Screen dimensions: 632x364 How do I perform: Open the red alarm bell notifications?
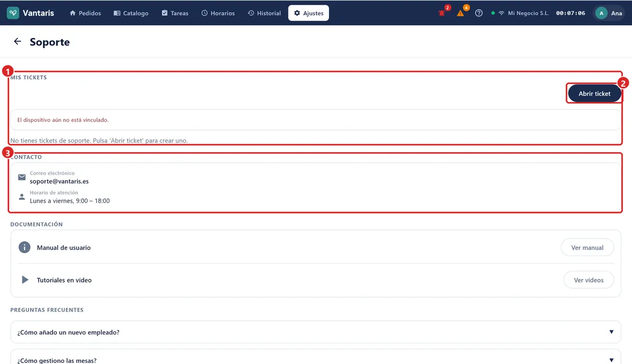click(442, 13)
